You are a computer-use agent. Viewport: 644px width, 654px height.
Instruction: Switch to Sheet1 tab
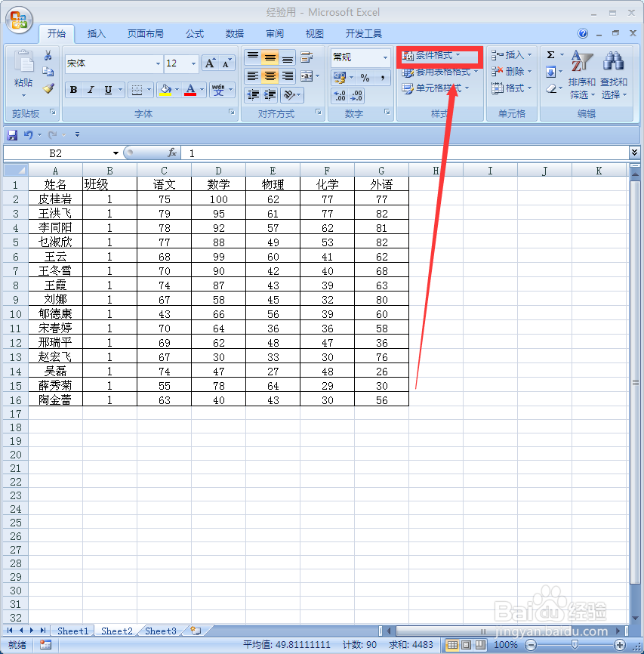point(73,631)
